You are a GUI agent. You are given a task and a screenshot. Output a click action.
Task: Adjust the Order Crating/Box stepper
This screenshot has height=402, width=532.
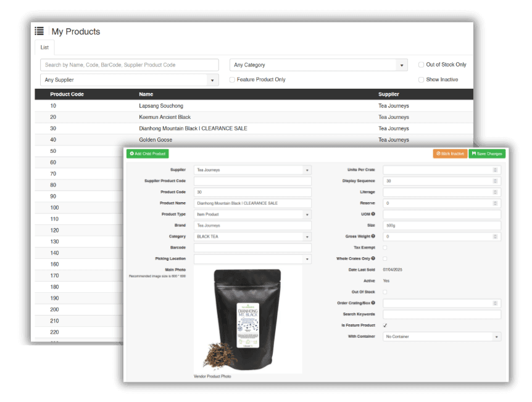point(495,303)
